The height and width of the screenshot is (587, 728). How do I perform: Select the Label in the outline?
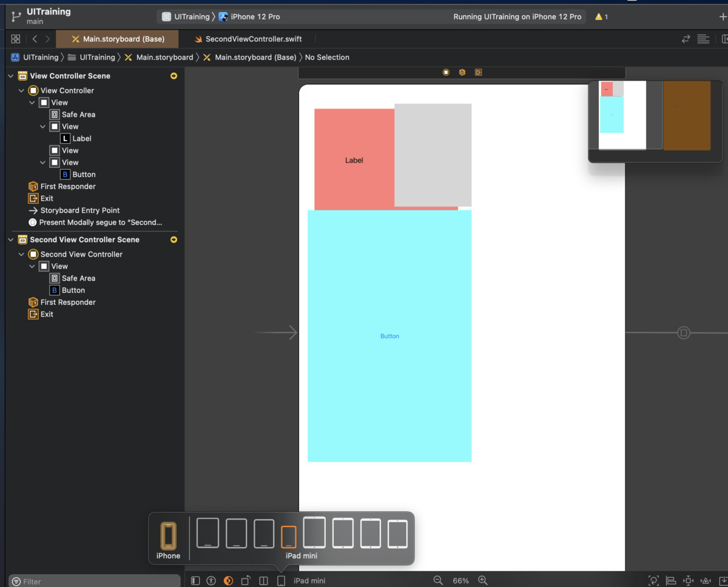pyautogui.click(x=76, y=138)
